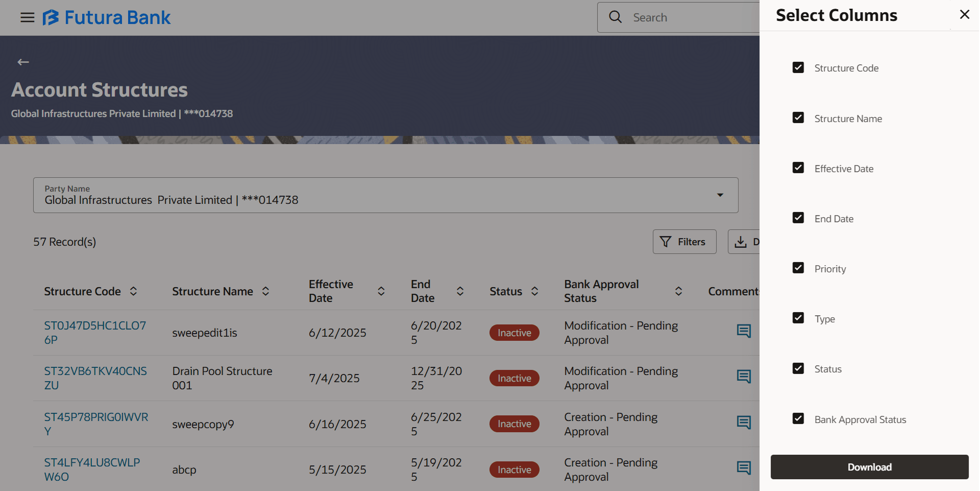Click the Futura Bank logo

[x=106, y=18]
